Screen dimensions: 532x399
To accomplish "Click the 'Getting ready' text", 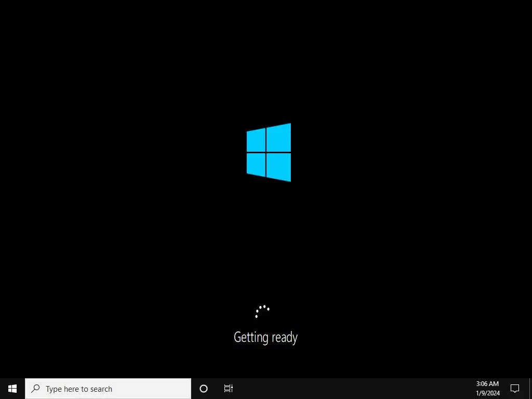I will click(265, 337).
